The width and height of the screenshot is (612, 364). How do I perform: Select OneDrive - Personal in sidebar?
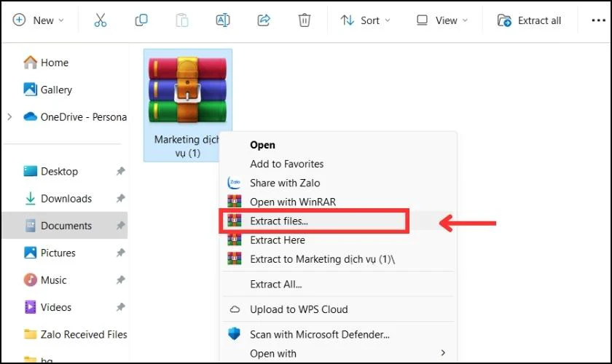pos(75,117)
